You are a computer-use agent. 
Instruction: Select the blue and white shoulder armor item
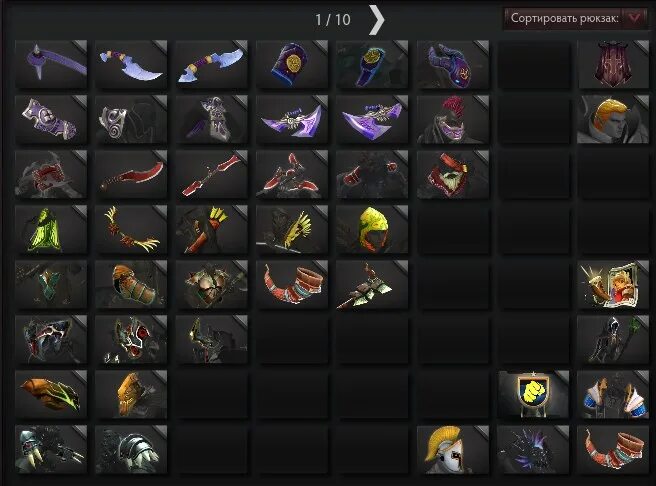pos(613,394)
